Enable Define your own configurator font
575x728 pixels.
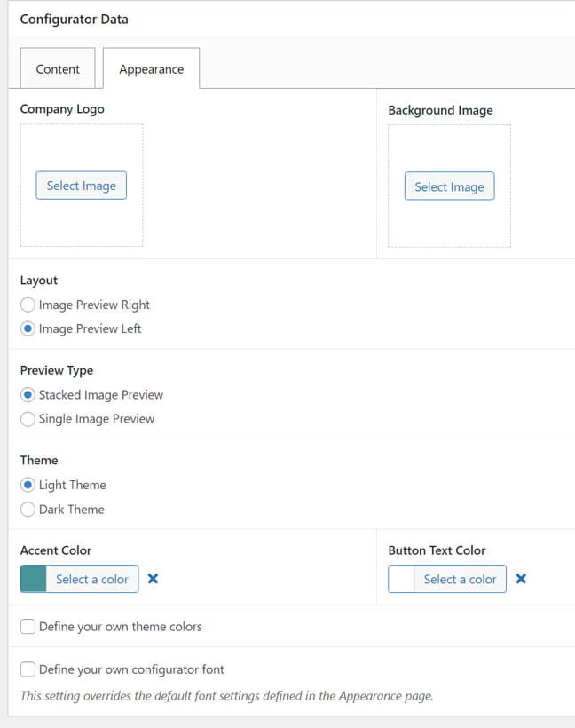(28, 669)
